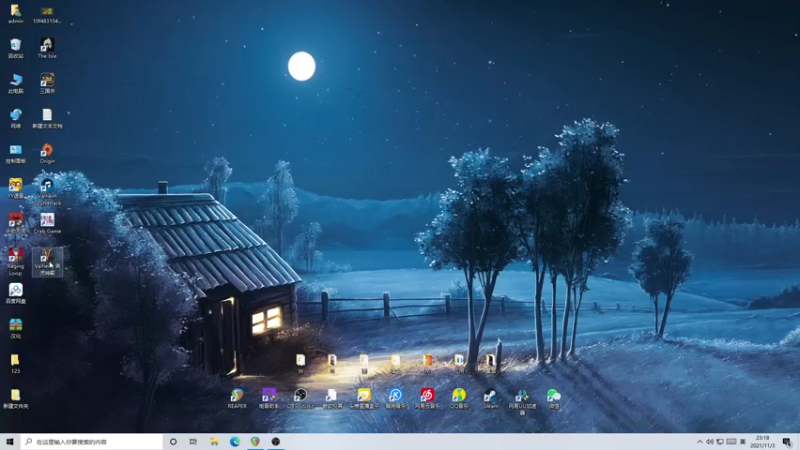Select the Valheim Soundtrack shortcut
The height and width of the screenshot is (450, 800).
click(x=47, y=192)
